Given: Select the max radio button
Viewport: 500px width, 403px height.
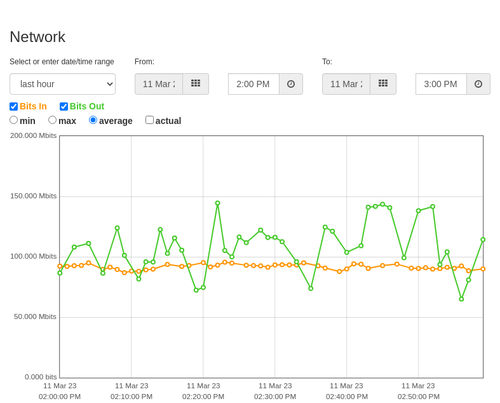Looking at the screenshot, I should 52,120.
